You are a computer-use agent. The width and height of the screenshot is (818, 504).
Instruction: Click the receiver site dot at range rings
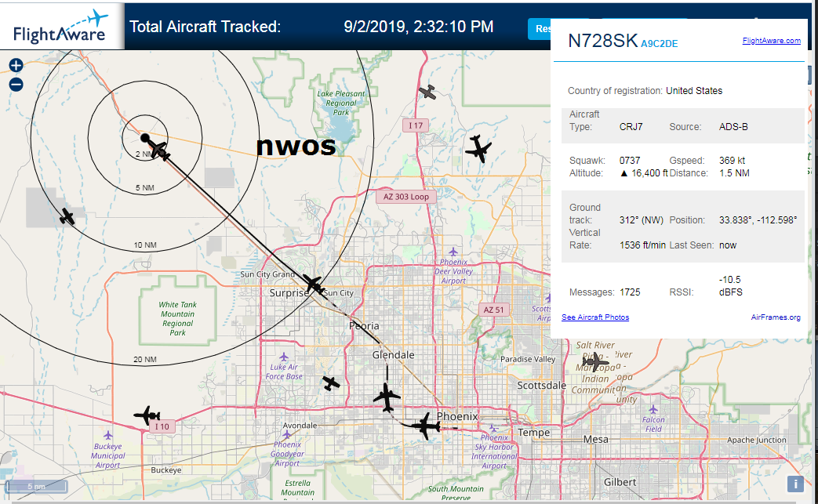click(x=145, y=138)
